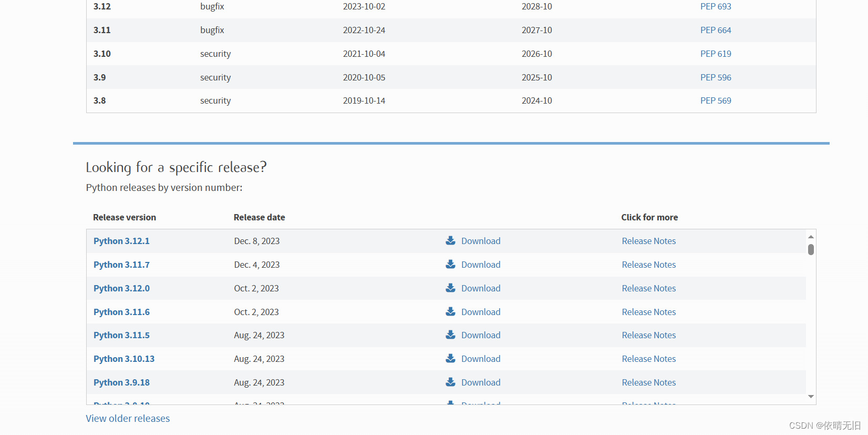868x435 pixels.
Task: Select the 2028-10 end of support cell
Action: point(537,6)
